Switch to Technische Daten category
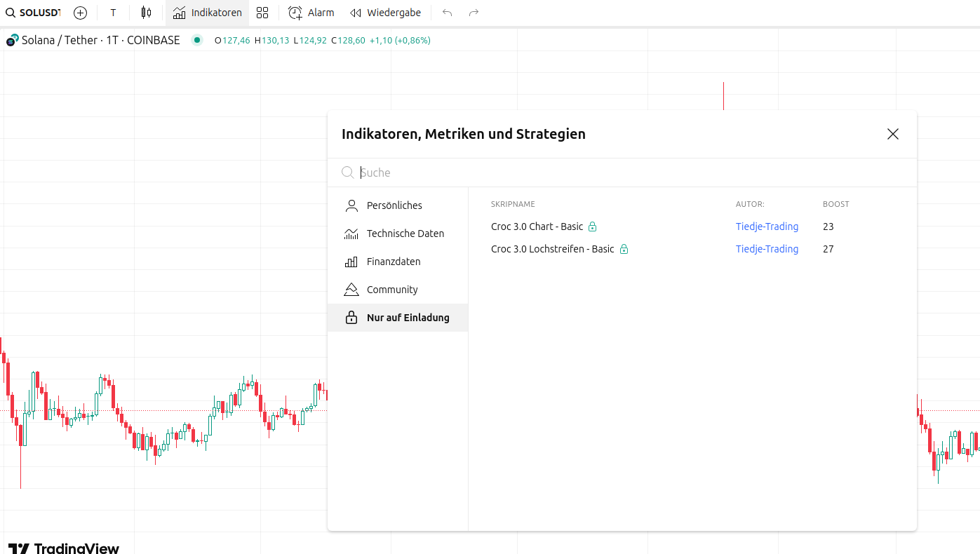980x554 pixels. pyautogui.click(x=405, y=234)
